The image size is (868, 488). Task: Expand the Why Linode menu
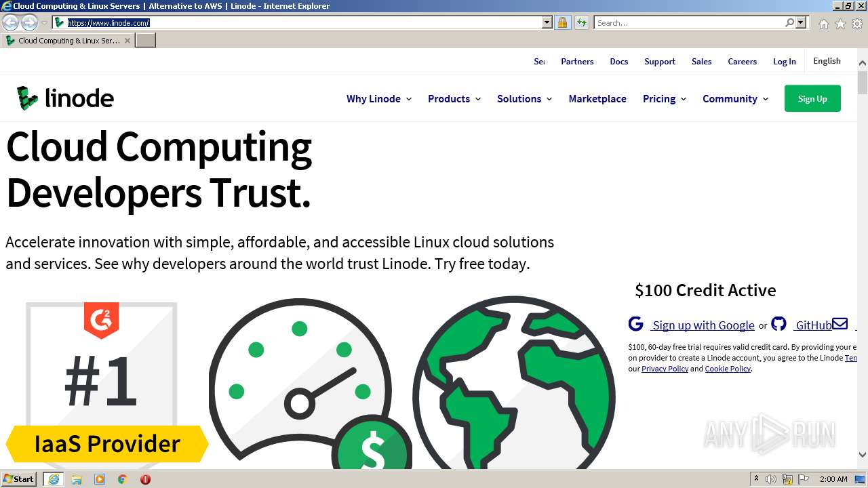point(379,98)
